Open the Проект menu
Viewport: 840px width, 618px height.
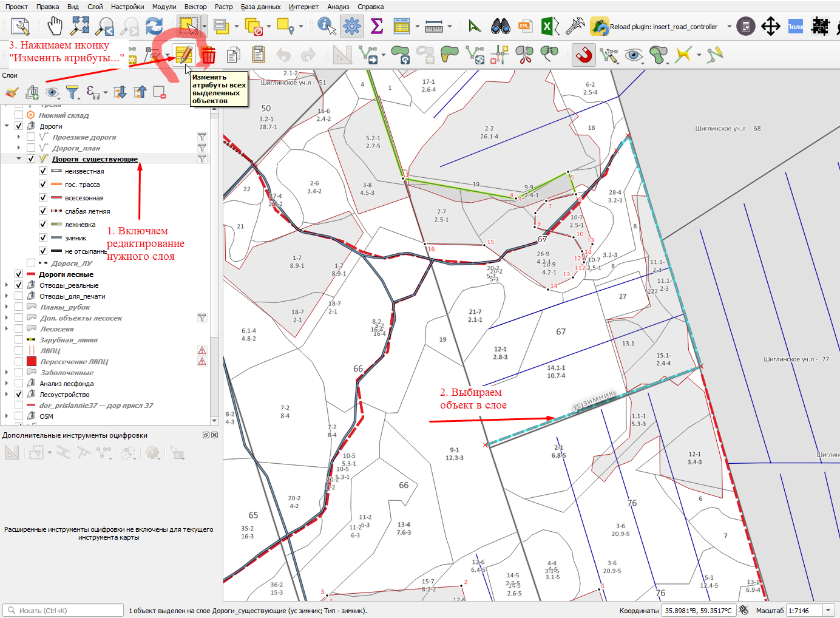pyautogui.click(x=16, y=7)
